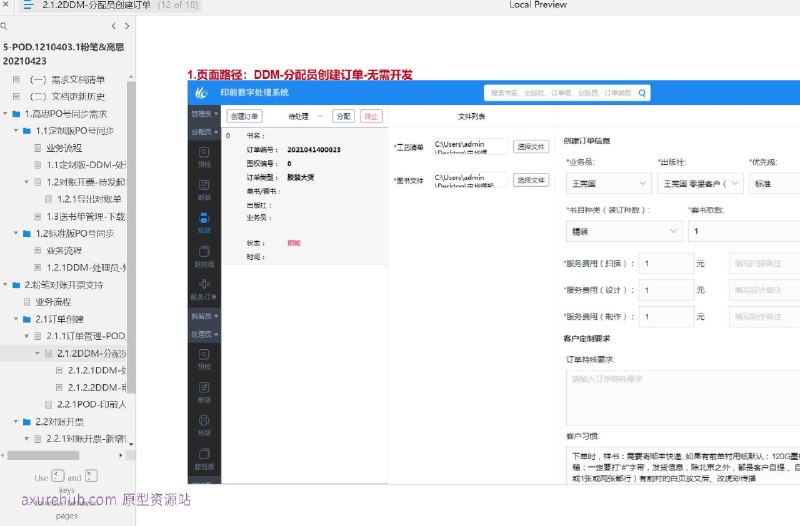
Task: Open page 1.2.1导出对账单
Action: click(89, 199)
